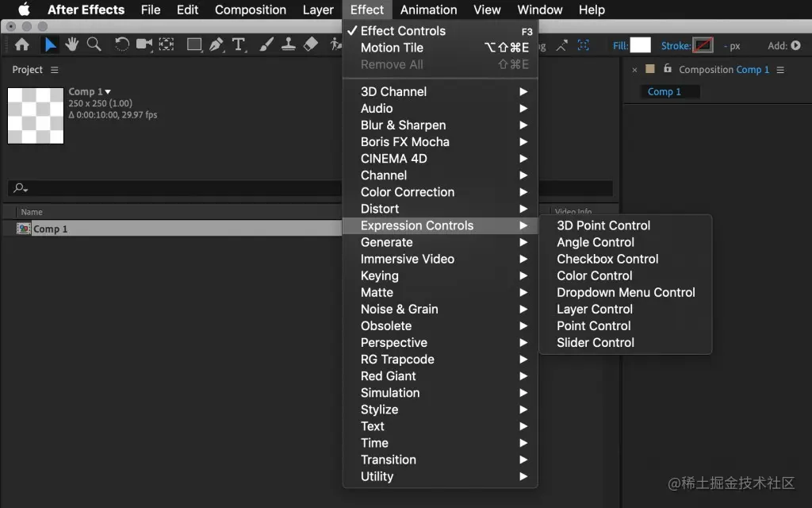Choose Layer Control effect
Viewport: 812px width, 508px height.
(x=626, y=309)
